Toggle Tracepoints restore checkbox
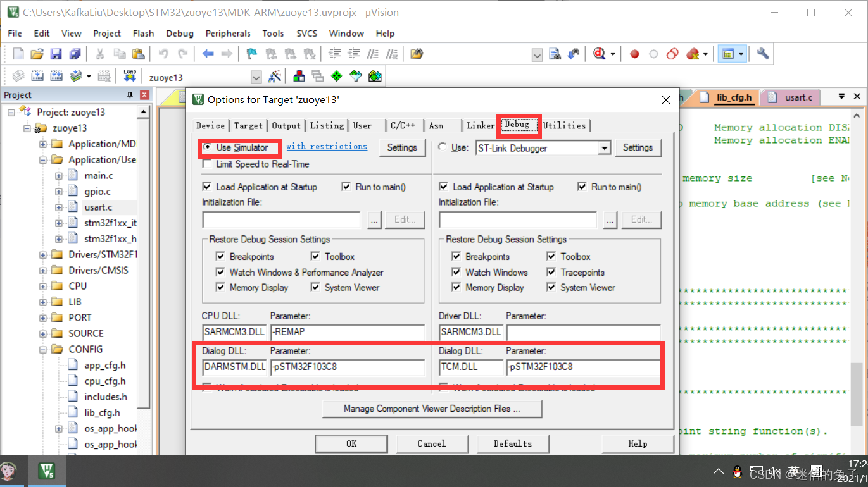 551,272
